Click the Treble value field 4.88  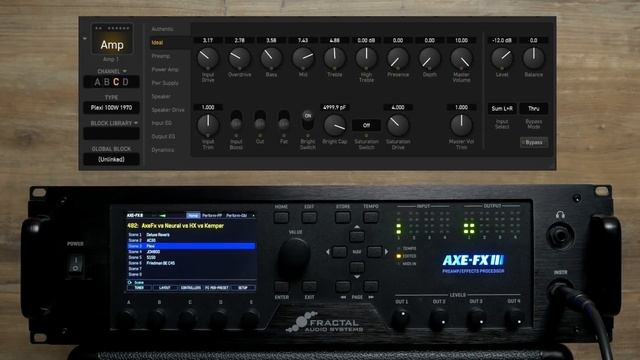click(x=335, y=40)
